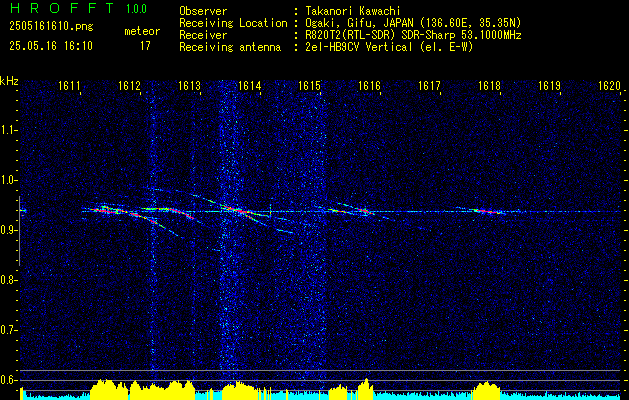Viewport: 629px width, 400px height.
Task: Click the 0.7 kHz axis label
Action: pos(8,330)
